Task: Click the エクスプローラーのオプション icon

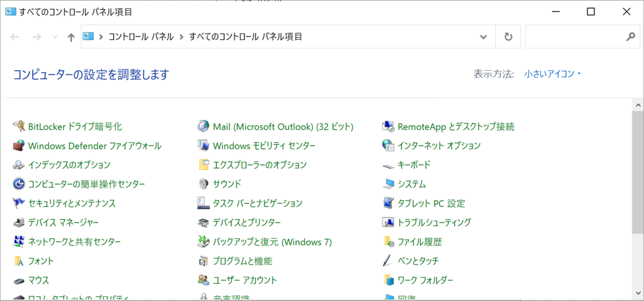Action: pos(203,165)
